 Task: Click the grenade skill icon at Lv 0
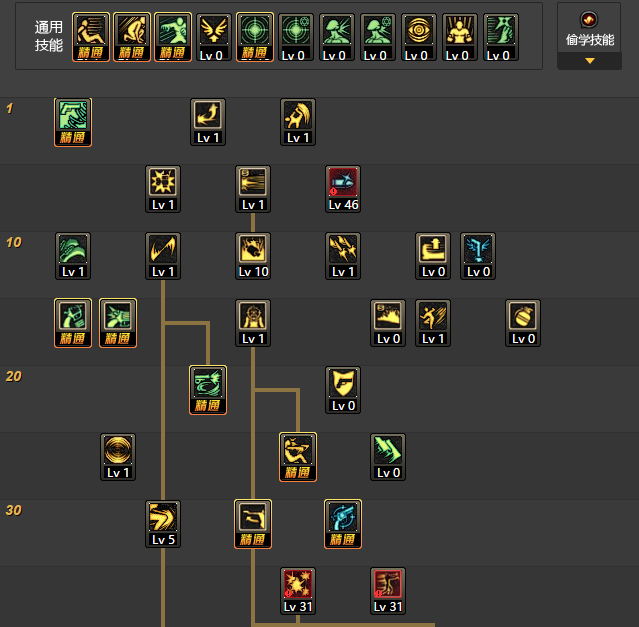[x=523, y=323]
